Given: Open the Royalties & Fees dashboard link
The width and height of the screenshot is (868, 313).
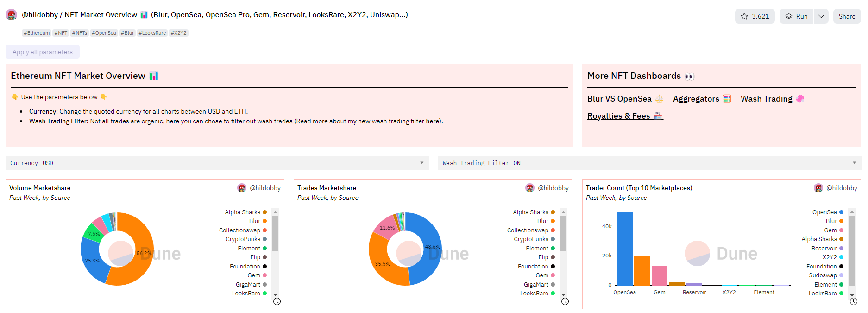Looking at the screenshot, I should [x=625, y=116].
